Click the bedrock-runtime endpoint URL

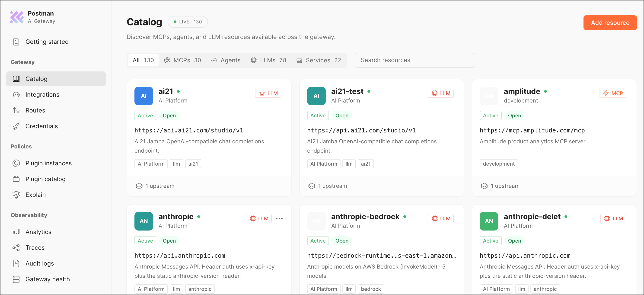click(382, 256)
